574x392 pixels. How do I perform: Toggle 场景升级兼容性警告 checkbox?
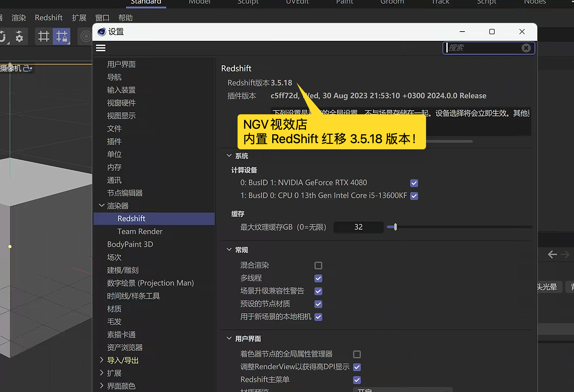[x=318, y=291]
